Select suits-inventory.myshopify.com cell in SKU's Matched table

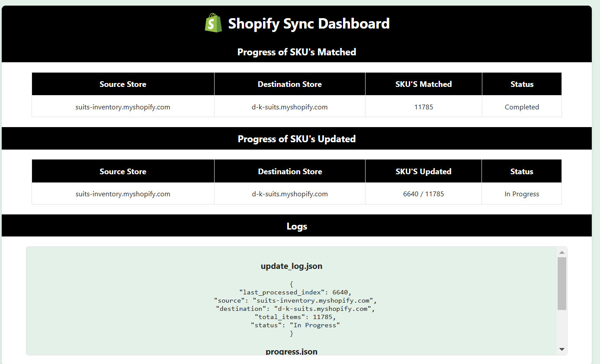tap(123, 107)
